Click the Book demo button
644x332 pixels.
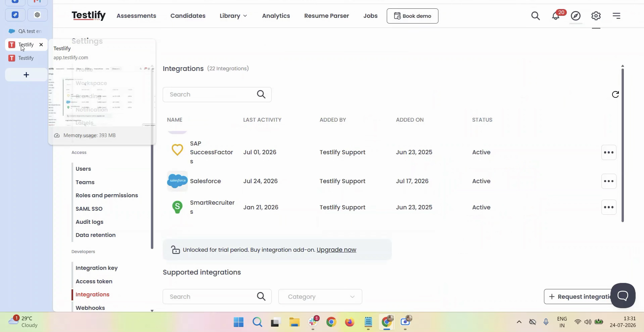(412, 16)
